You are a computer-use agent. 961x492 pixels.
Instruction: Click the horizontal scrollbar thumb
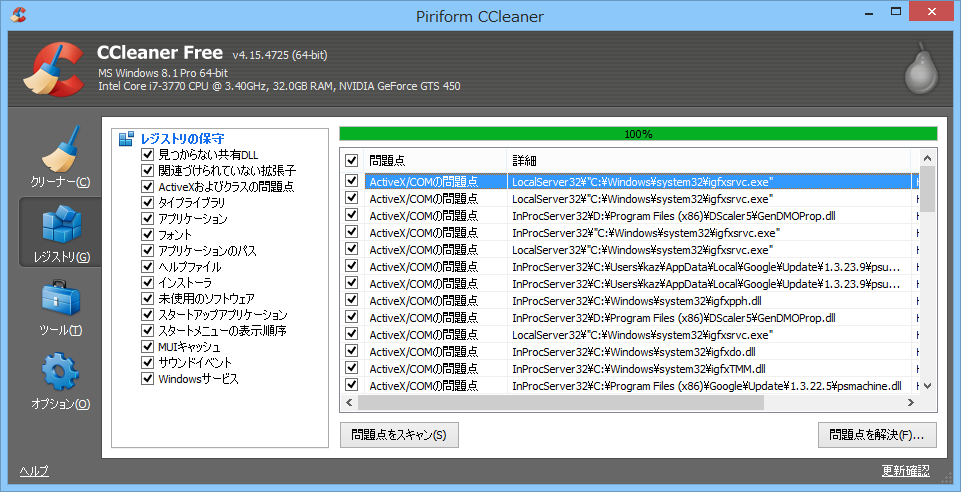point(561,403)
